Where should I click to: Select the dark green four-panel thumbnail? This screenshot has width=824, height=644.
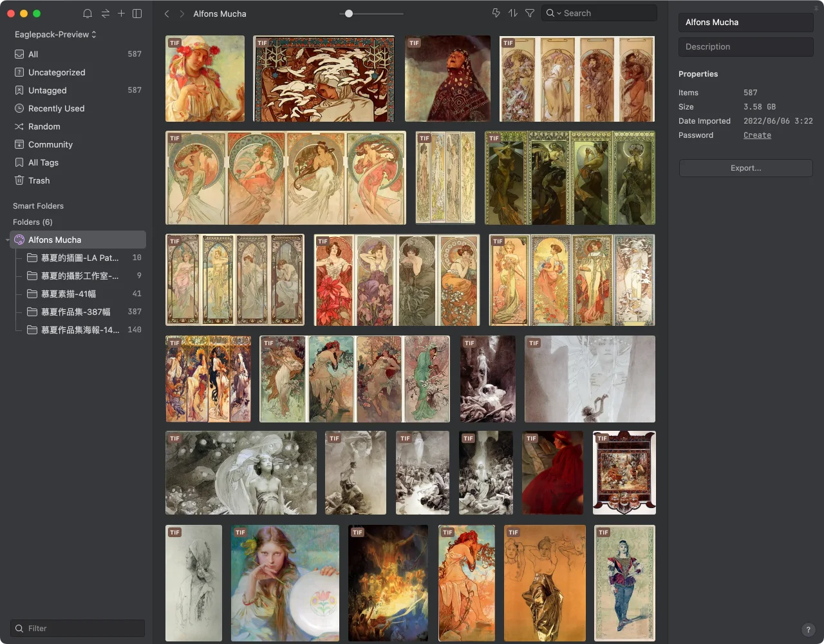click(570, 178)
